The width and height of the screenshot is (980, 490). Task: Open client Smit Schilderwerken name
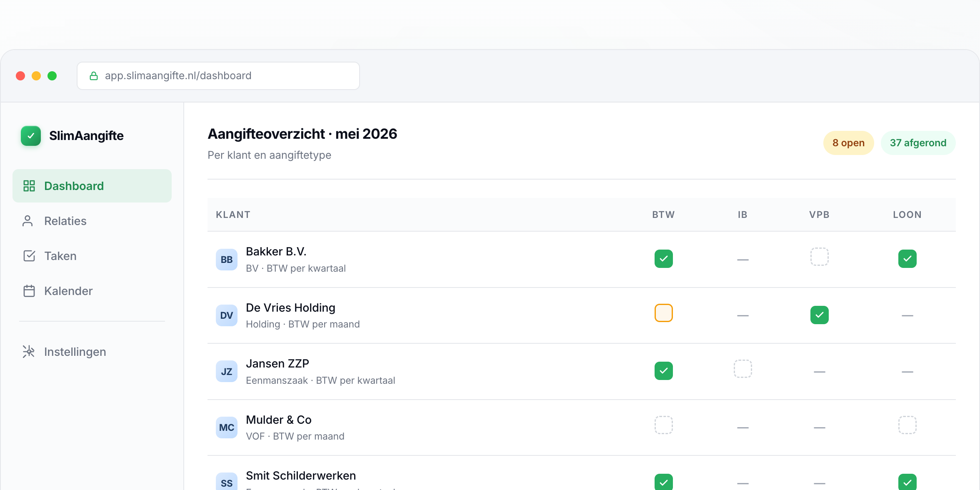[301, 476]
